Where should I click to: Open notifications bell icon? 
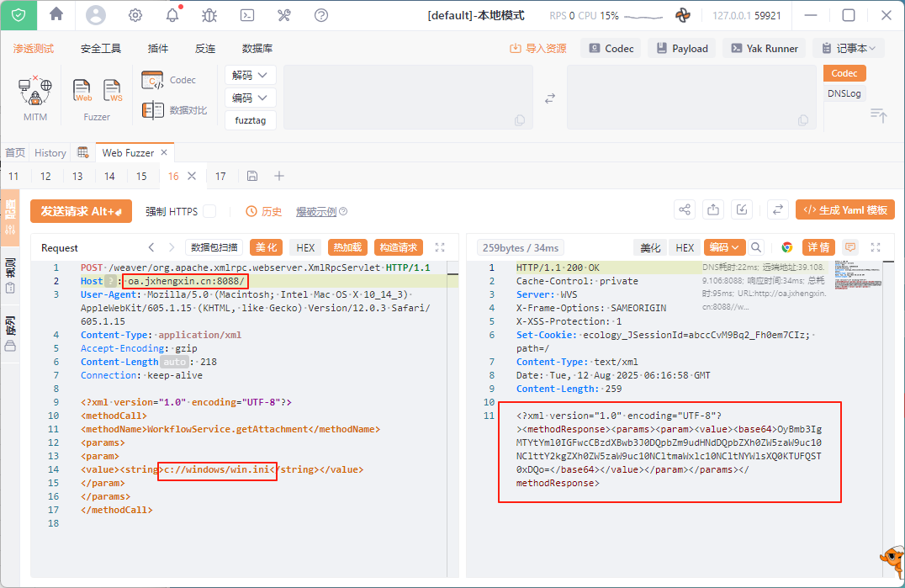(172, 15)
